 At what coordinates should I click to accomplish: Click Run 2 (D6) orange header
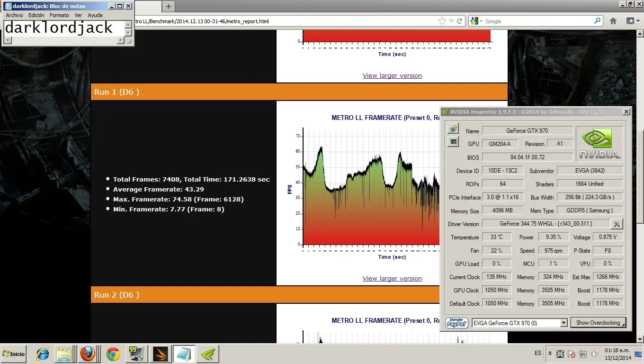pyautogui.click(x=265, y=295)
